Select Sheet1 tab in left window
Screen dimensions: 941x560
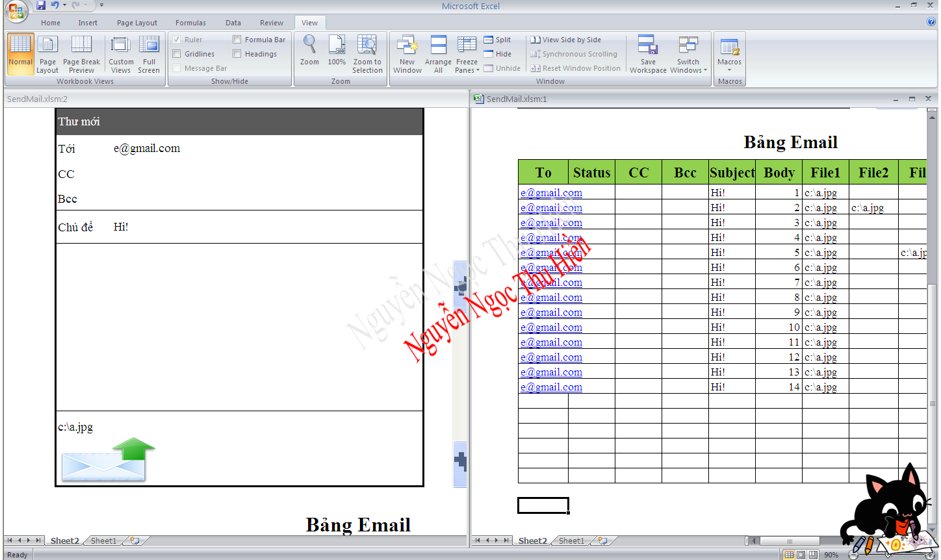point(104,541)
